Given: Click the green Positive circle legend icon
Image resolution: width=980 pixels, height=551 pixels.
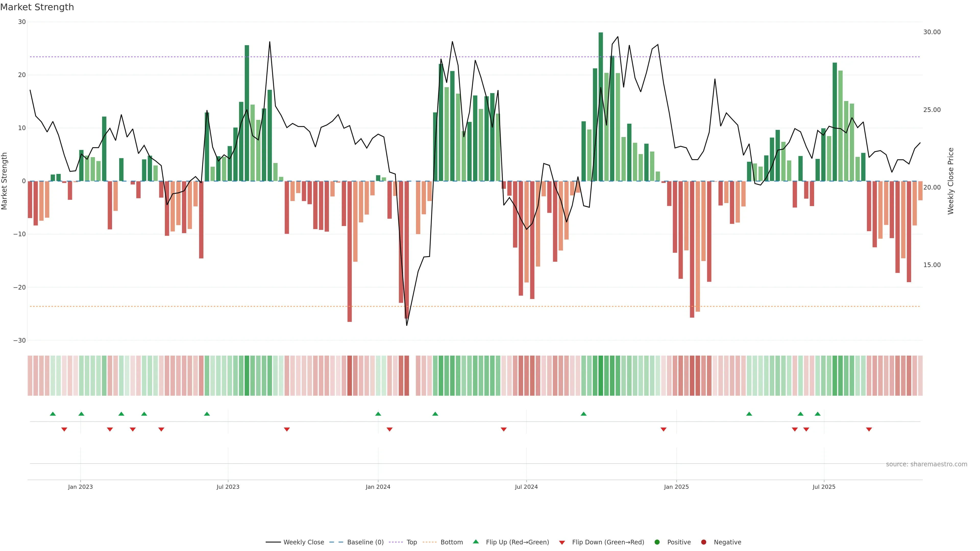Looking at the screenshot, I should click(657, 542).
